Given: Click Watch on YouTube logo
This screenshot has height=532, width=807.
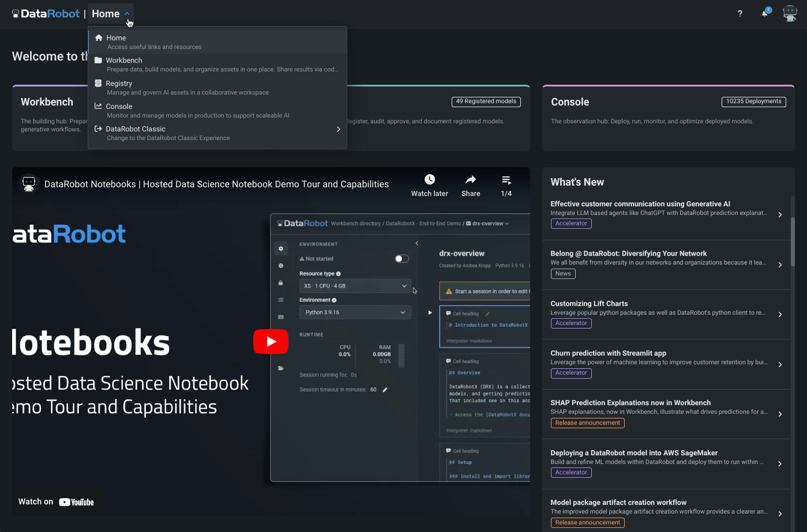Looking at the screenshot, I should click(76, 502).
